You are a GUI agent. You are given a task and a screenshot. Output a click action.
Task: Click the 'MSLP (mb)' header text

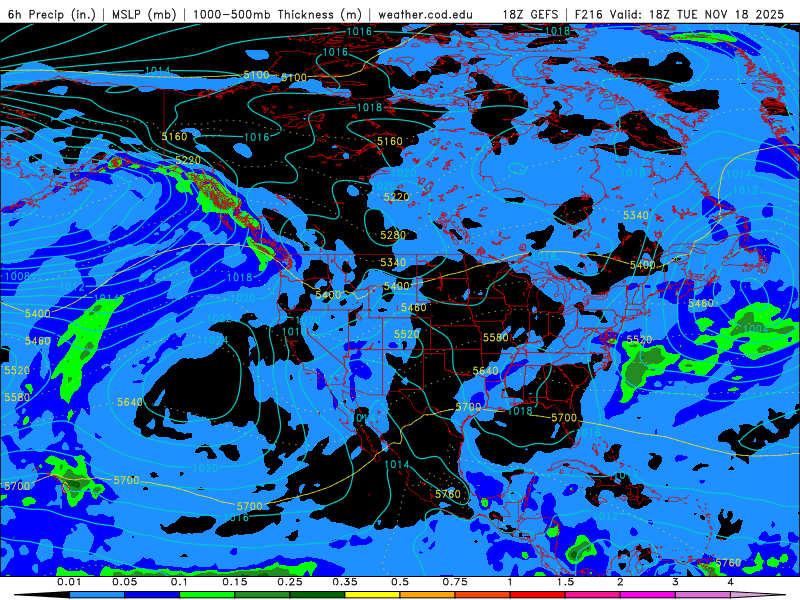(x=144, y=14)
